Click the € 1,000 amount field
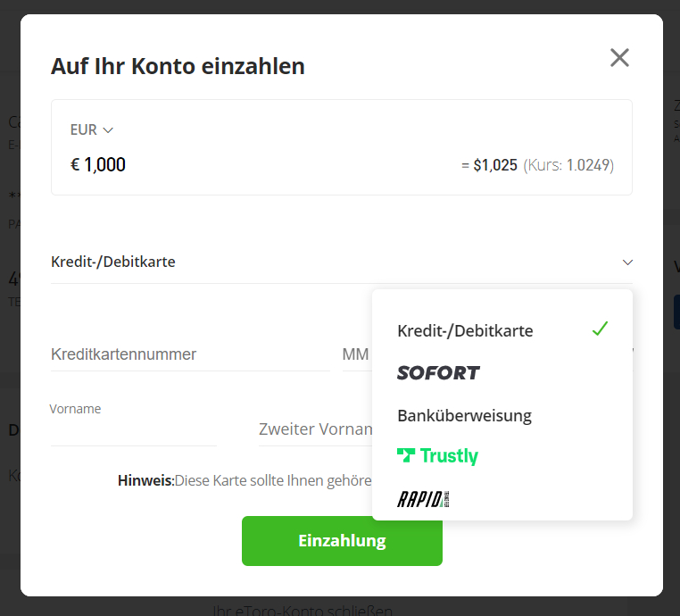The width and height of the screenshot is (680, 616). [x=98, y=164]
